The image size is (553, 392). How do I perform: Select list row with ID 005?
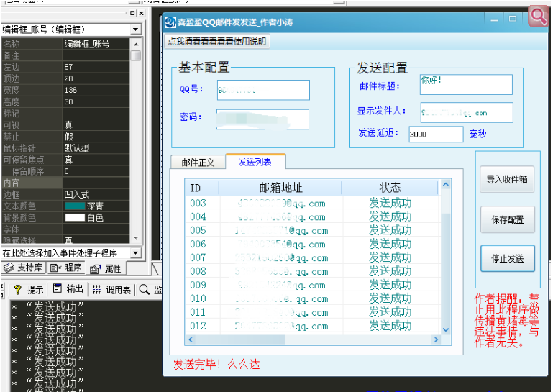pos(313,231)
